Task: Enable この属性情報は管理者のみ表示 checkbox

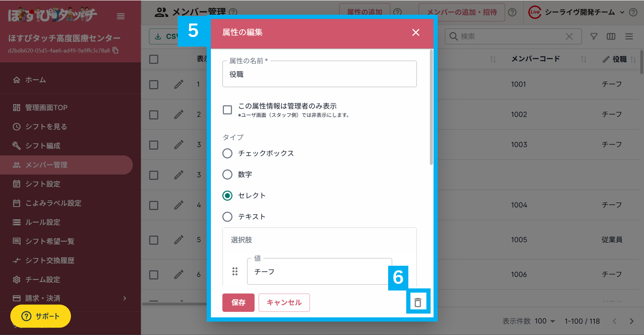Action: coord(227,110)
